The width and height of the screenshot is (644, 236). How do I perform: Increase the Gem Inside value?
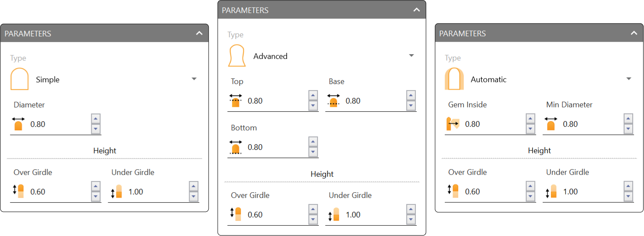[531, 119]
